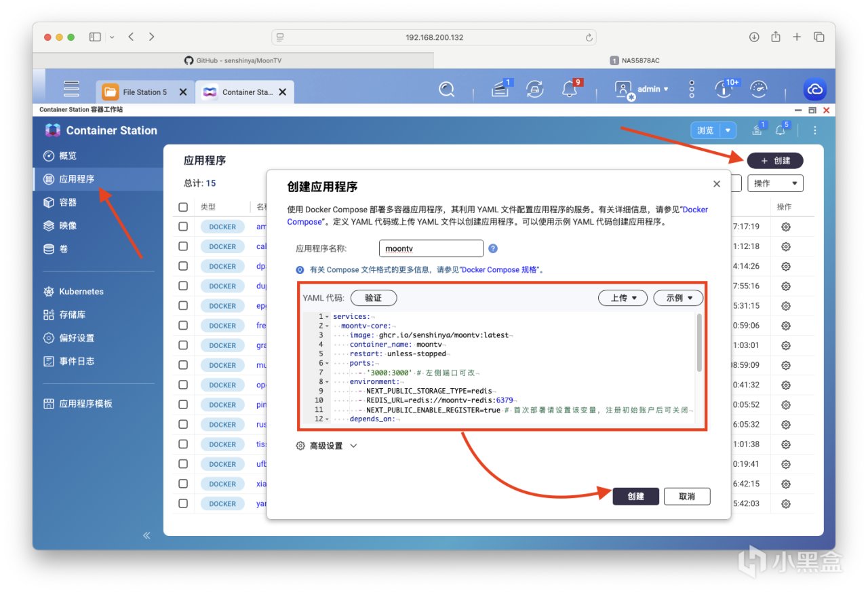Check the box for row starting 'yar'
868x593 pixels.
click(183, 503)
